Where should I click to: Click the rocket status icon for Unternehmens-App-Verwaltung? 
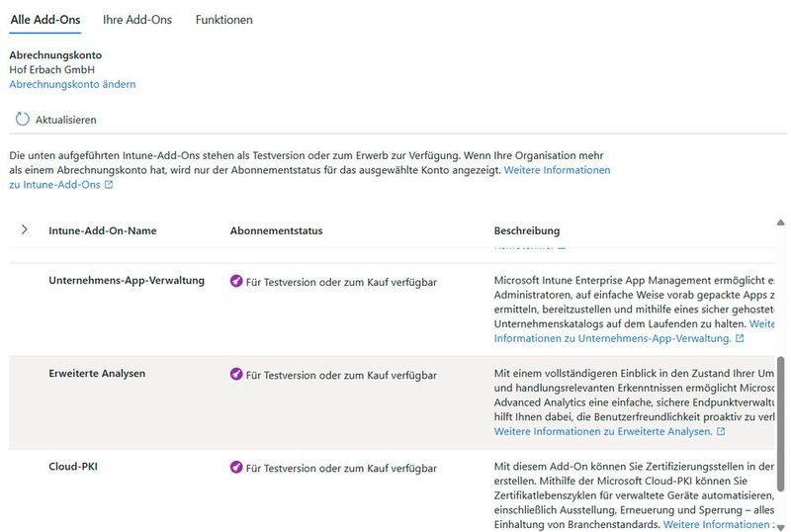pyautogui.click(x=236, y=281)
